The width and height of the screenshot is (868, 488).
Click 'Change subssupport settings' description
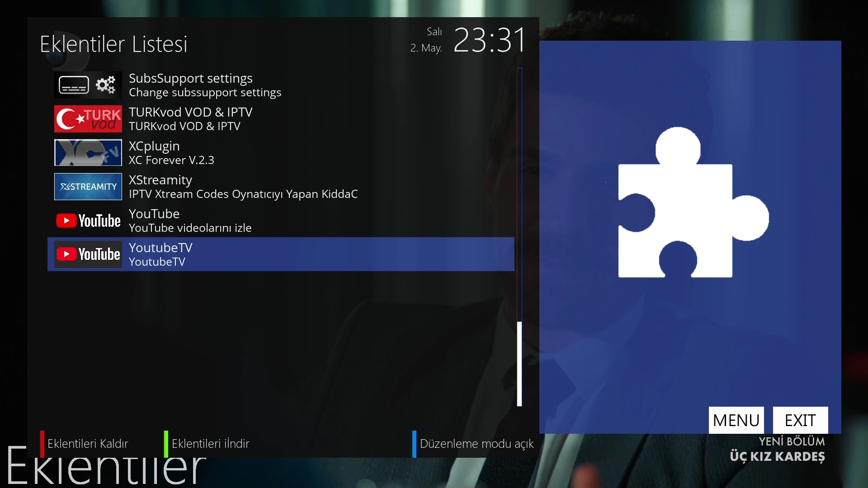point(205,92)
